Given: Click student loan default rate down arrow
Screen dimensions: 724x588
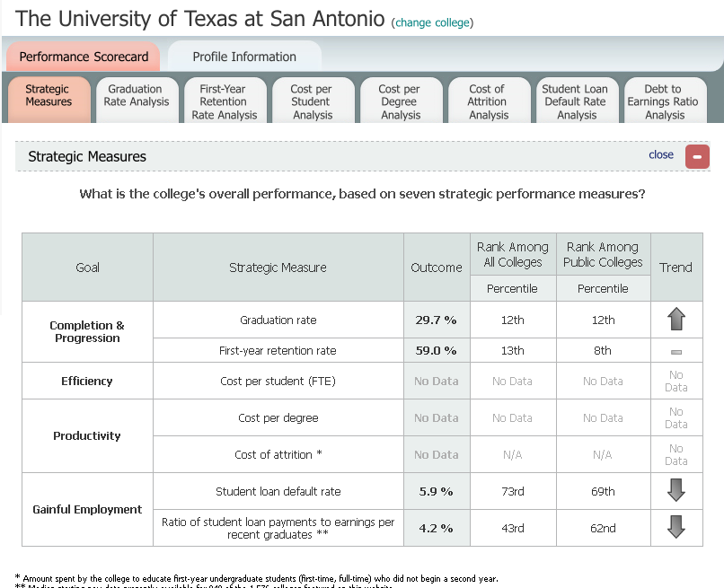Looking at the screenshot, I should click(676, 491).
